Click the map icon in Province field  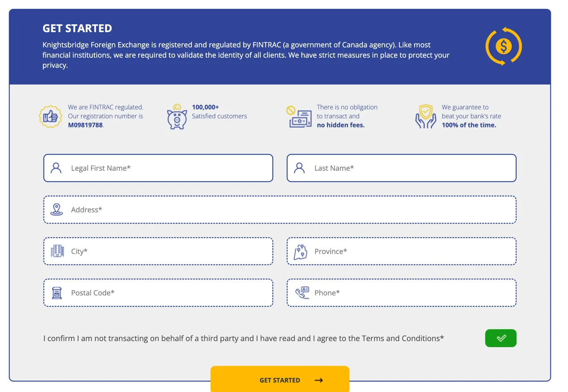pos(301,252)
